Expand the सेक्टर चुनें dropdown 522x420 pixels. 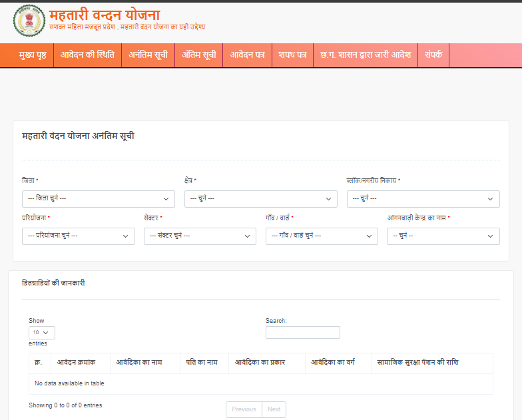pos(200,236)
